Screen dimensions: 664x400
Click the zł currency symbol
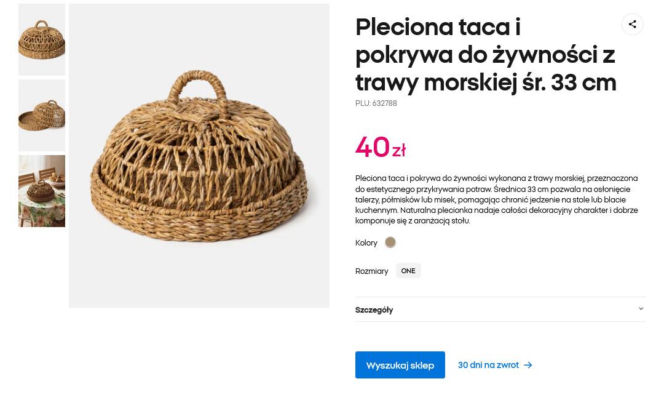[x=398, y=150]
